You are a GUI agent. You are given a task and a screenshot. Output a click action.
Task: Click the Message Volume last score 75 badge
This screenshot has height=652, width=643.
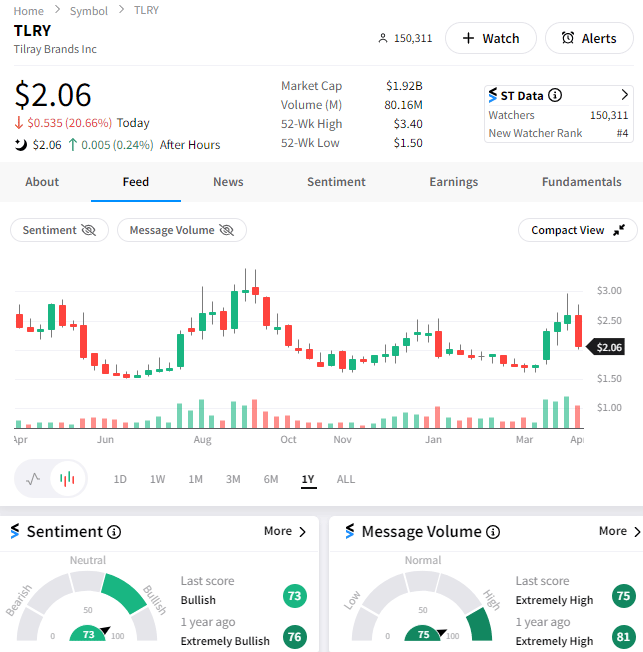click(623, 596)
